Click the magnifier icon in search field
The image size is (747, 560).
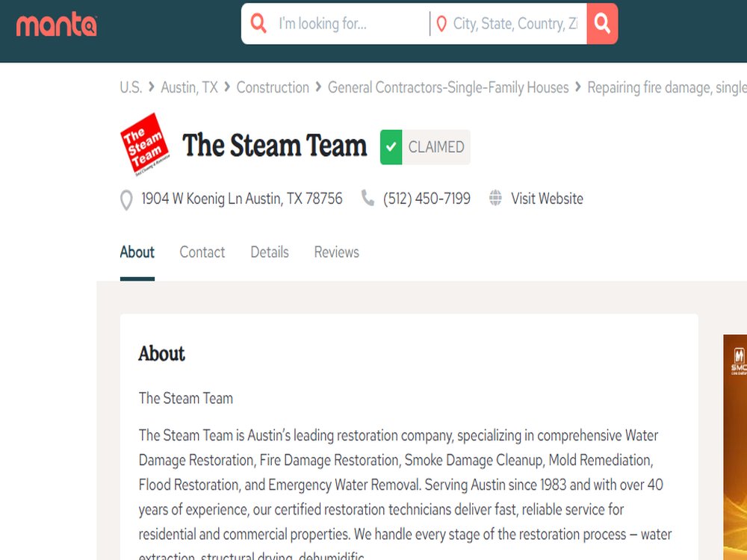[258, 23]
